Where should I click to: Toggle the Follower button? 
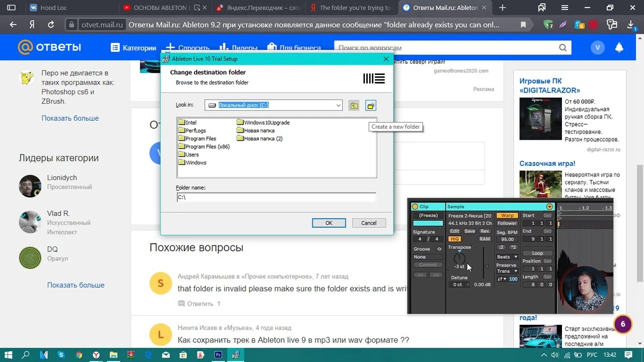pos(507,223)
